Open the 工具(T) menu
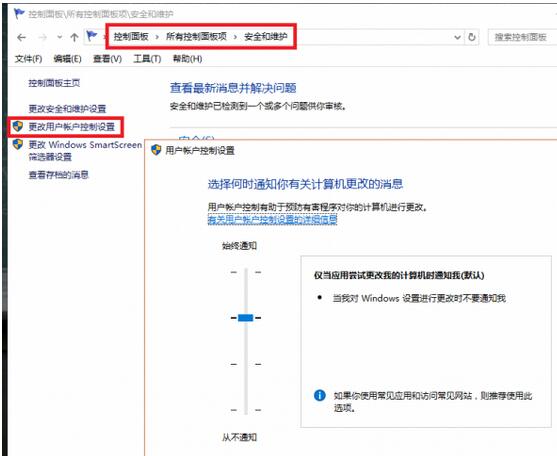The image size is (557, 456). coord(147,59)
